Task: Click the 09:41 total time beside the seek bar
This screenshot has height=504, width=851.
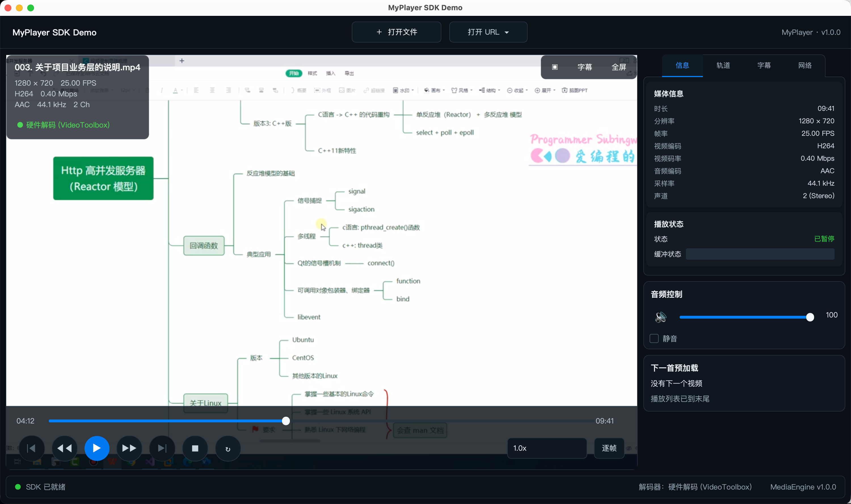Action: point(604,421)
